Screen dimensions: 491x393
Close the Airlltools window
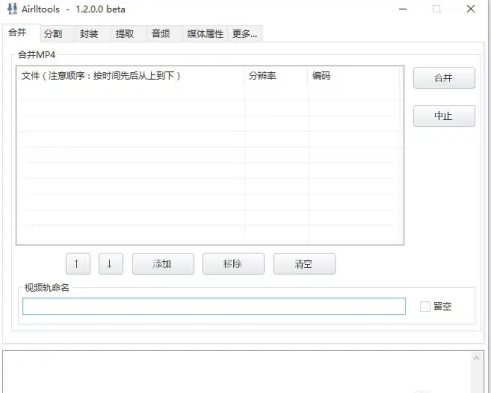point(471,9)
